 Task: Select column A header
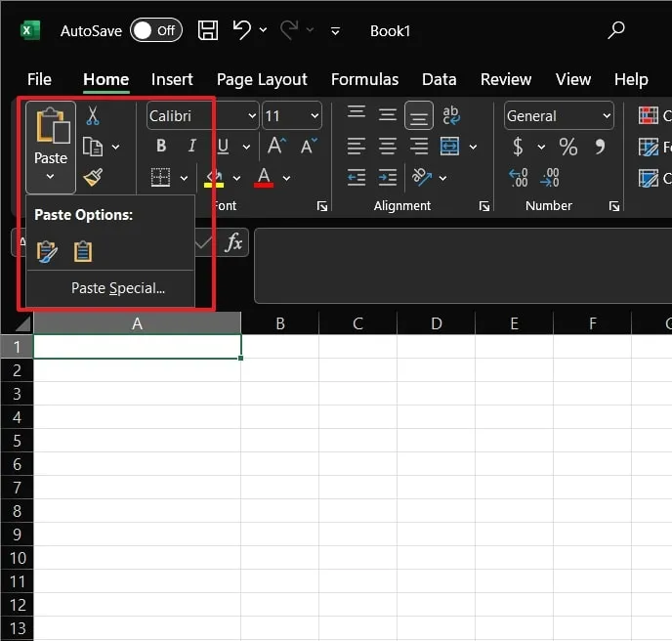click(x=137, y=323)
